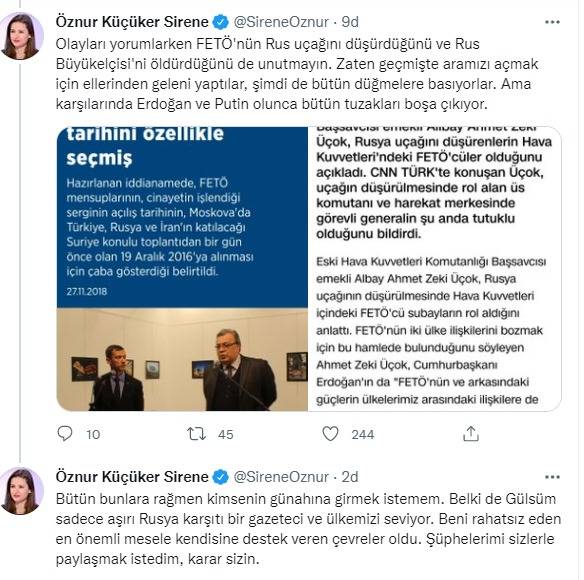Viewport: 584px width, 580px height.
Task: Open @SireneOznur handle in first tweet
Action: (281, 22)
